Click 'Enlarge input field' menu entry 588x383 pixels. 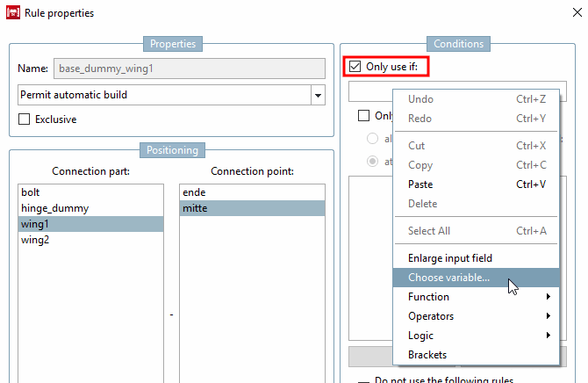click(449, 258)
